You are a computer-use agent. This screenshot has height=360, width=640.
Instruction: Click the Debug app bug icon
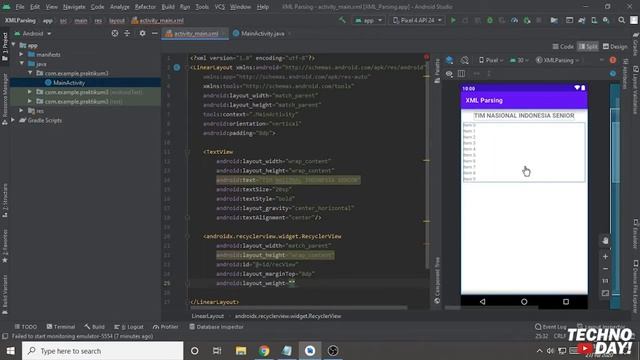(x=490, y=20)
